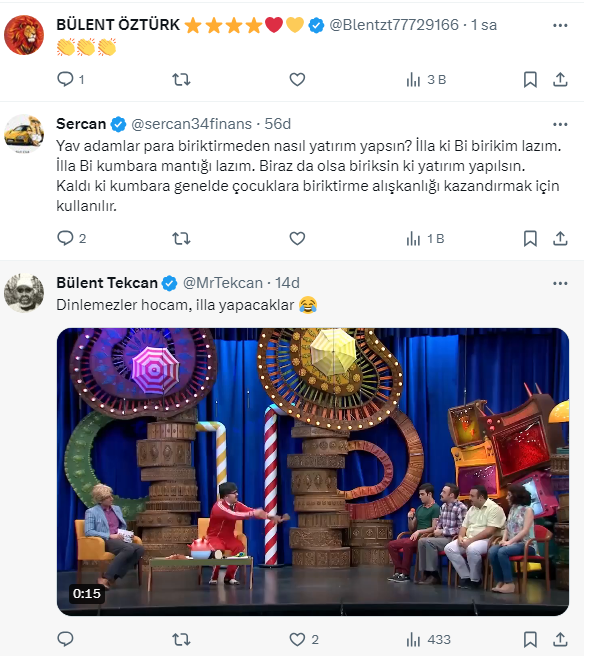
Task: Reply to Sercan's tweet
Action: [66, 238]
